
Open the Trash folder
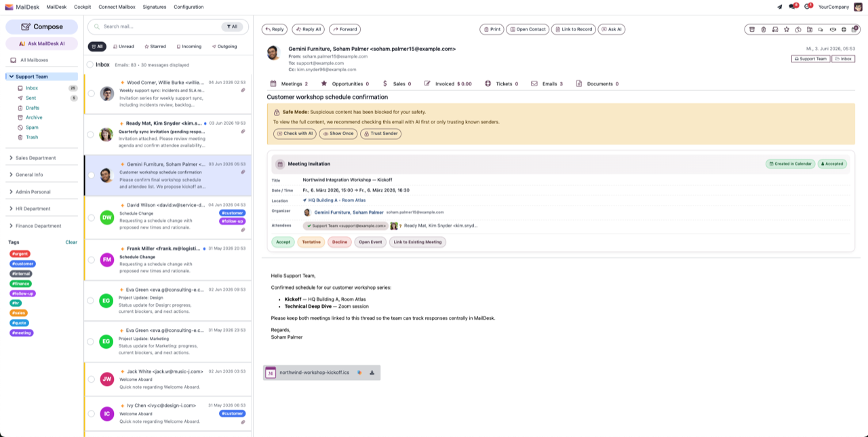coord(32,137)
